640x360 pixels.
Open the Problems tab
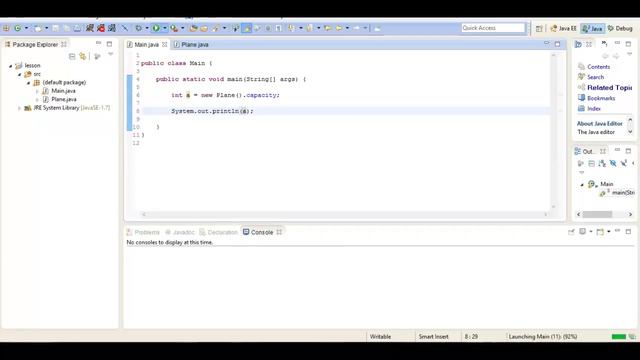tap(143, 232)
